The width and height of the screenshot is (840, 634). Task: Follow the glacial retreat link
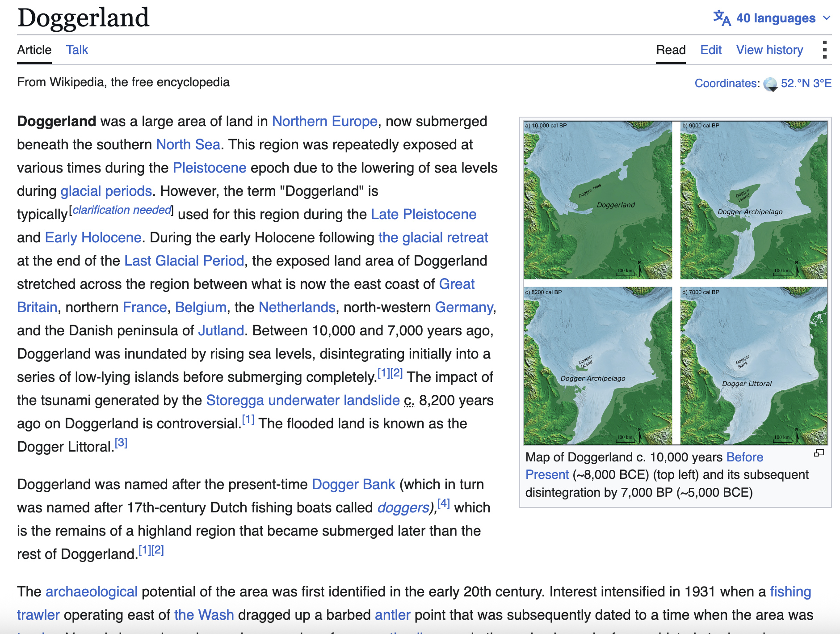point(433,237)
